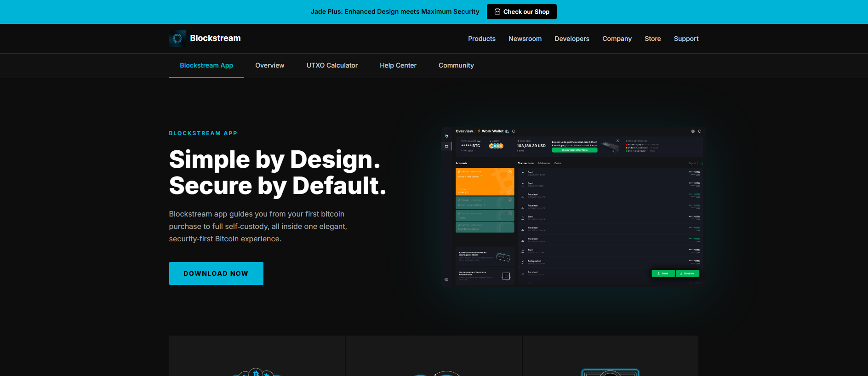The width and height of the screenshot is (868, 376).
Task: Open the Developers menu
Action: 572,39
